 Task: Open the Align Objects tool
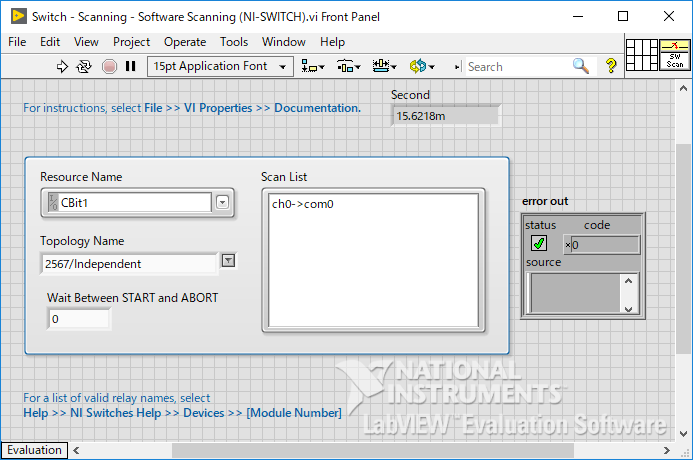[313, 66]
